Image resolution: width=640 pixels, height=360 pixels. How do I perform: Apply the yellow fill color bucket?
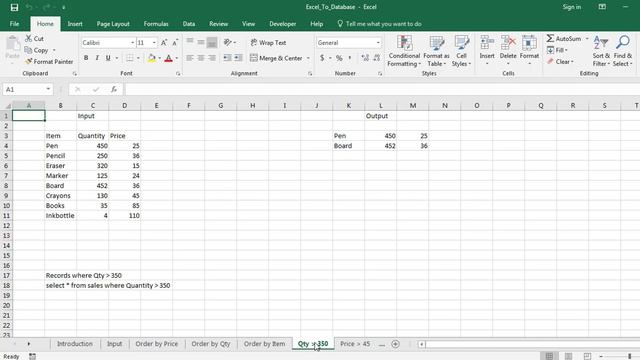pyautogui.click(x=151, y=58)
